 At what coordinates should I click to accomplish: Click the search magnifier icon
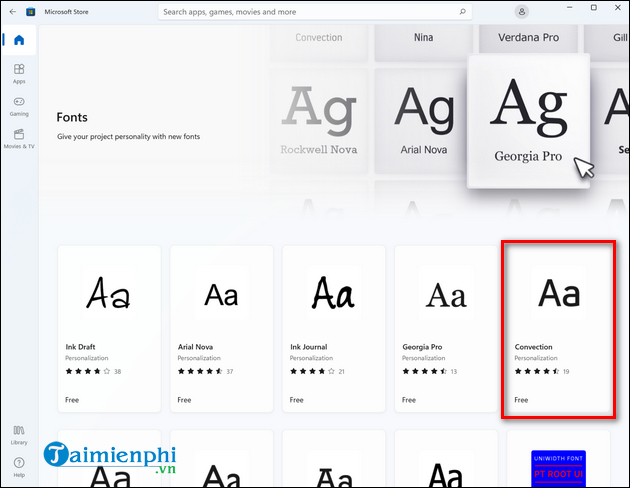pyautogui.click(x=462, y=12)
